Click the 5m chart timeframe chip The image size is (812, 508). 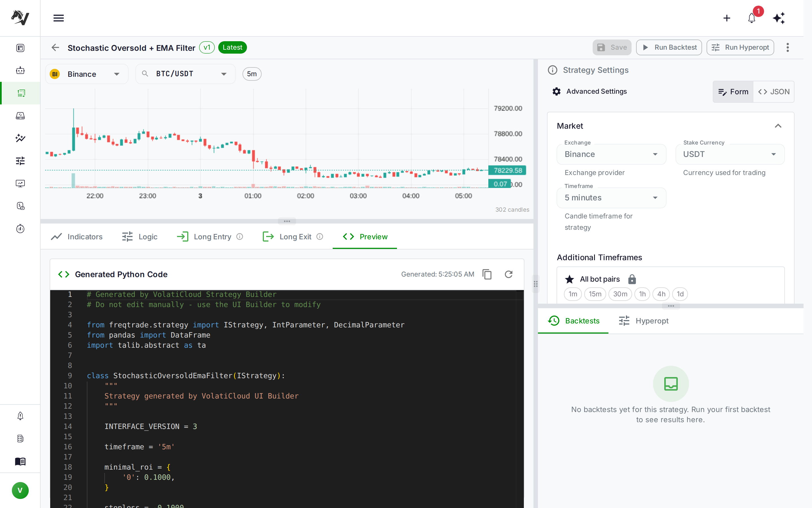[x=252, y=74]
